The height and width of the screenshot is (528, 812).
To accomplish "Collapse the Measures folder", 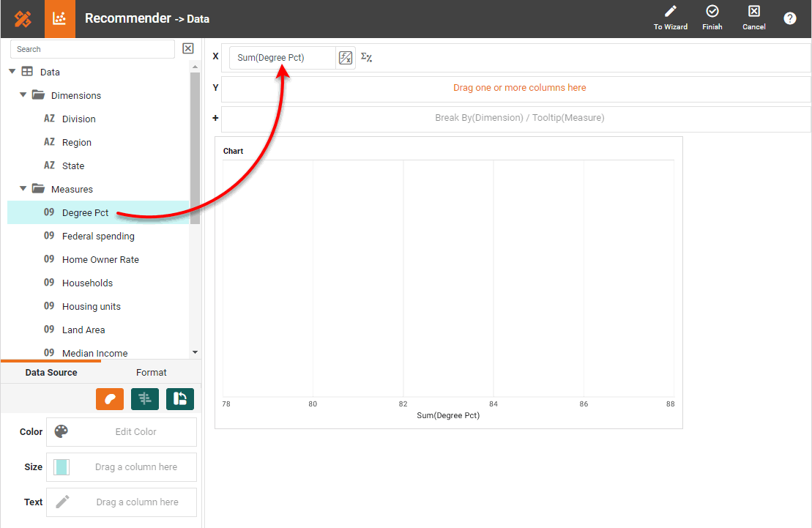I will click(23, 189).
